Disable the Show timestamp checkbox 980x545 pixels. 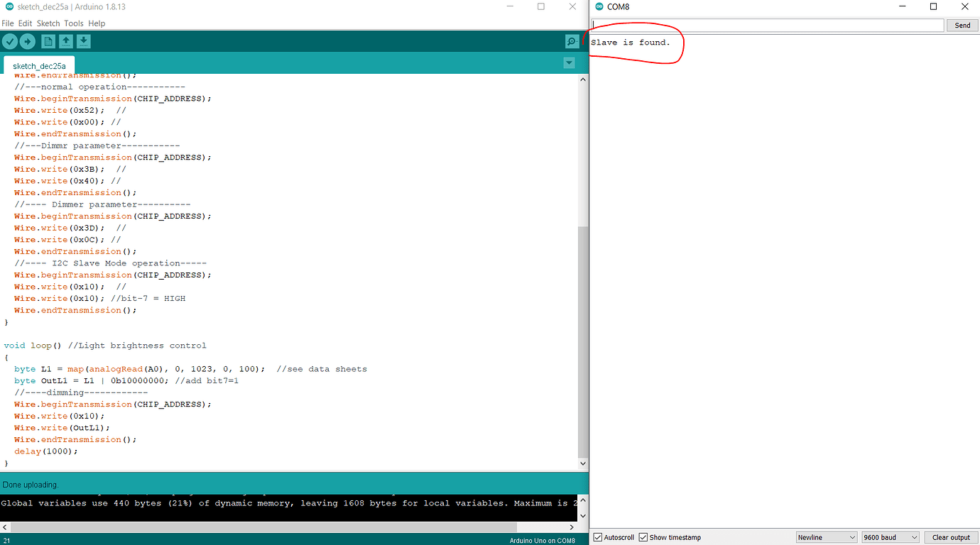point(645,537)
